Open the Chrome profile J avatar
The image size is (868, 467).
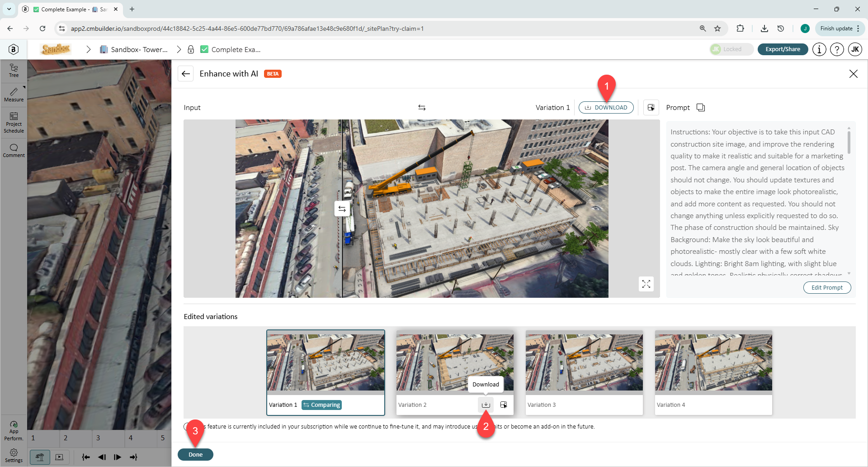[x=805, y=29]
